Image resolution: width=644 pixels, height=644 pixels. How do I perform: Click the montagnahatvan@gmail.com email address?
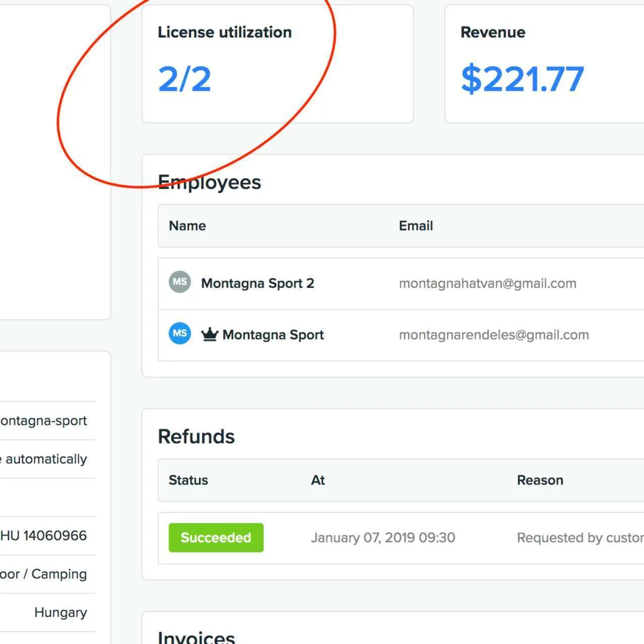(x=488, y=284)
